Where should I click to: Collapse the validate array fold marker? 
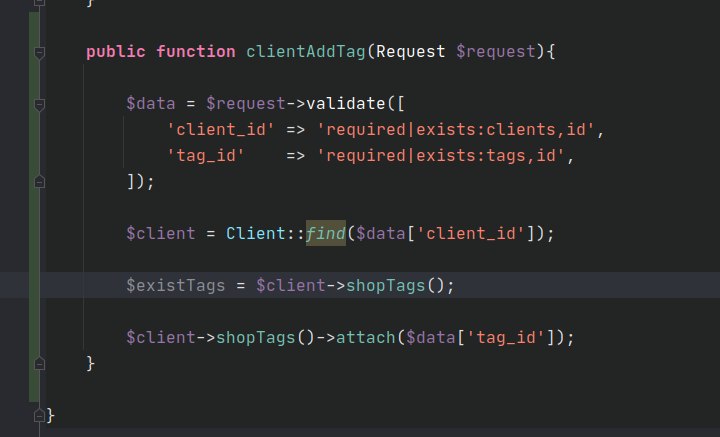(39, 104)
